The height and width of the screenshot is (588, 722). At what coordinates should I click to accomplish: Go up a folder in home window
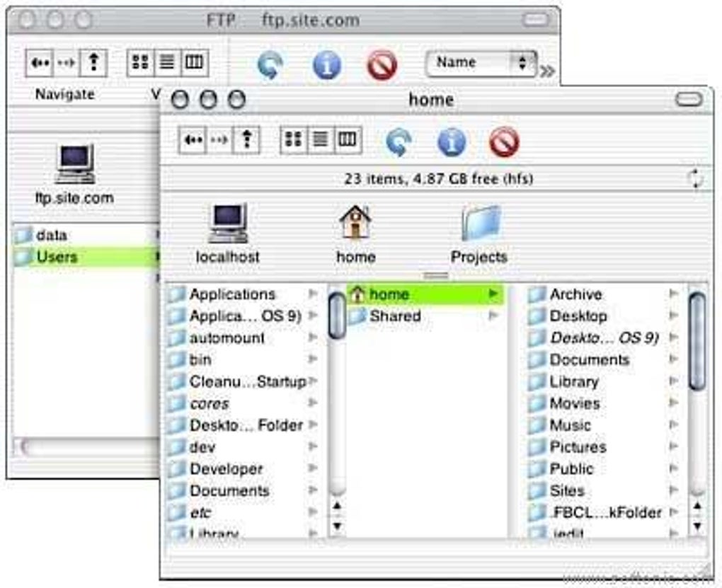[x=247, y=140]
